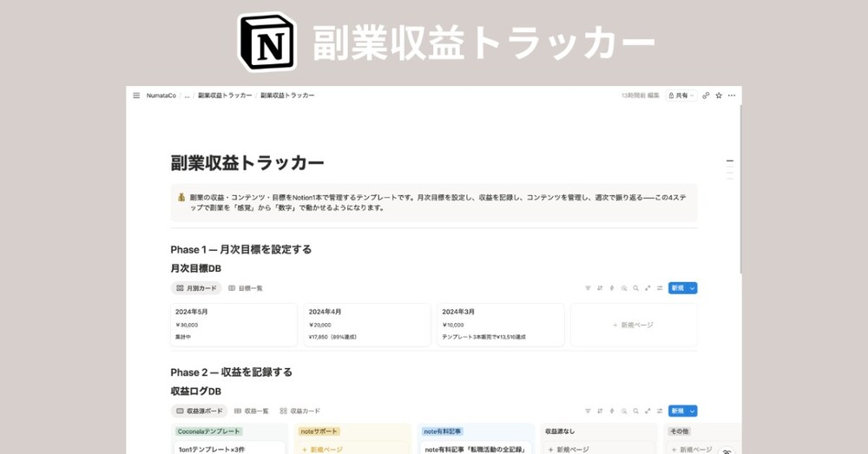Click the search icon in 収益ログDB toolbar

click(635, 411)
